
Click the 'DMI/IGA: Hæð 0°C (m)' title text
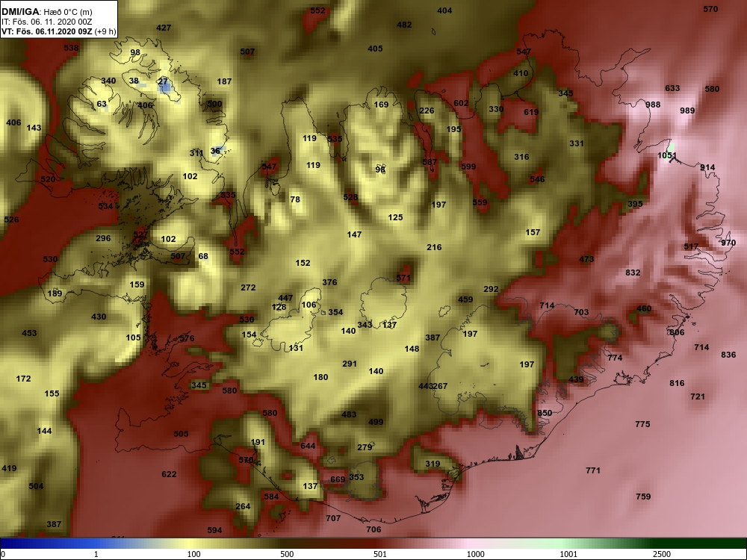pos(46,12)
